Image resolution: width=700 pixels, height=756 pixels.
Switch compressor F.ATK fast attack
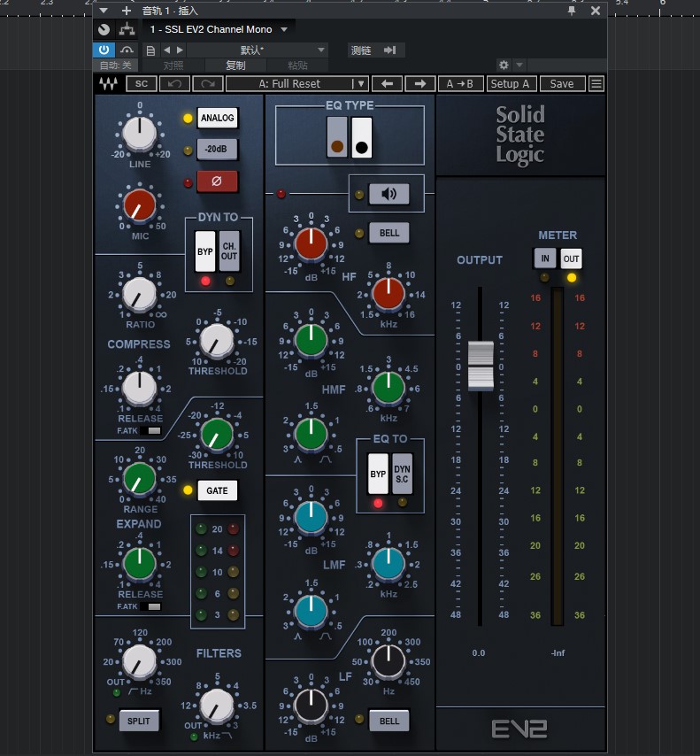click(x=151, y=430)
